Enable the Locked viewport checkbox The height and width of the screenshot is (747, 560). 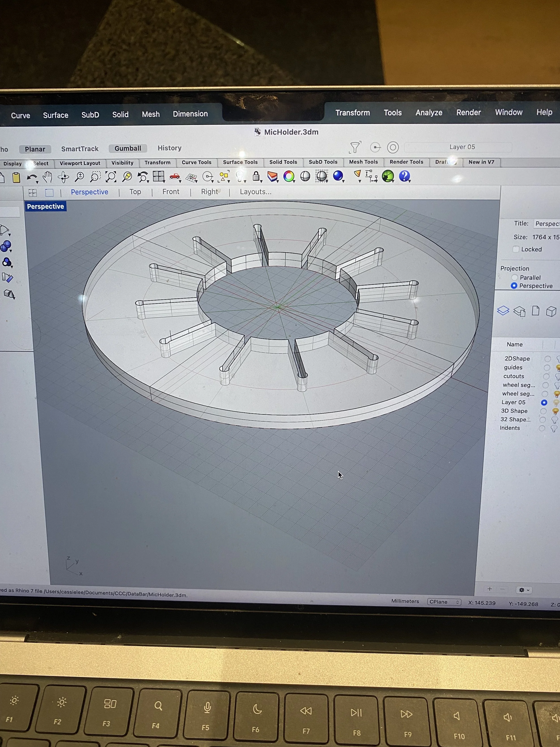pyautogui.click(x=516, y=249)
